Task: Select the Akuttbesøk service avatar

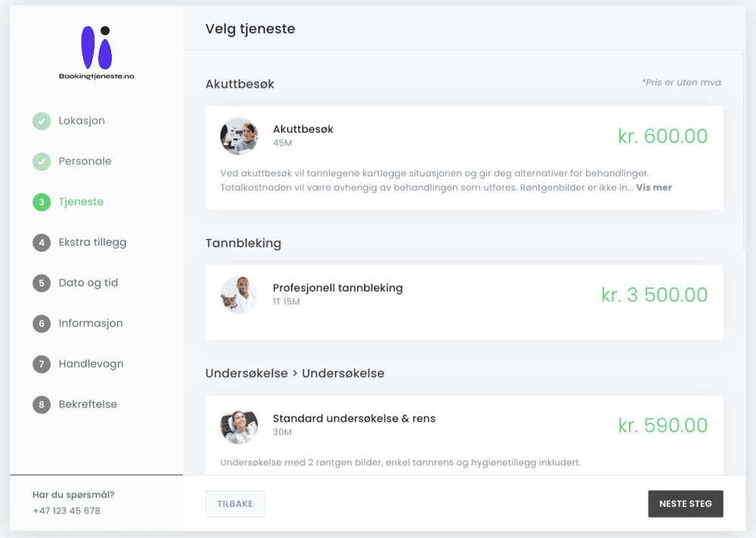Action: pyautogui.click(x=239, y=136)
